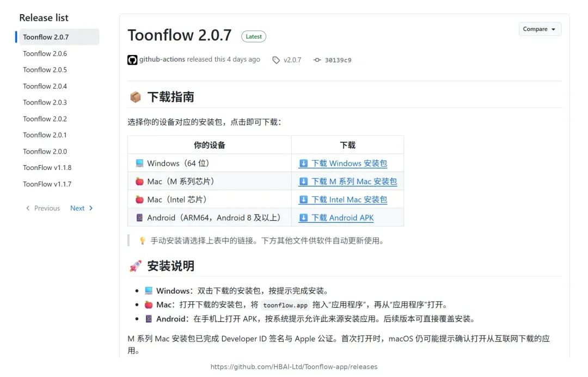
Task: Click the Android（ARM64，Android 8 及以上）cell
Action: pyautogui.click(x=210, y=217)
